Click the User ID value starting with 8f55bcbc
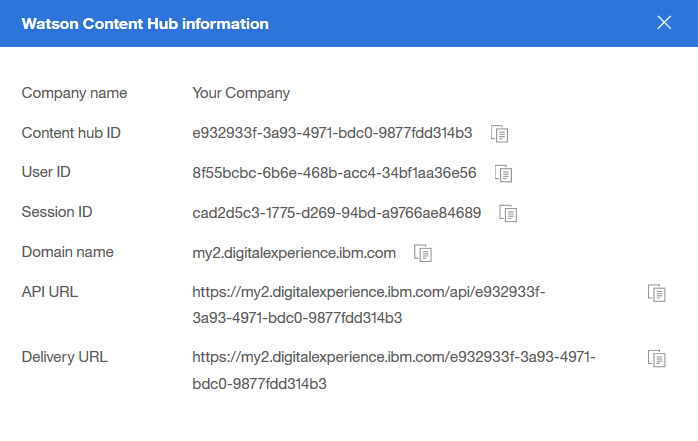The width and height of the screenshot is (698, 441). pyautogui.click(x=334, y=173)
